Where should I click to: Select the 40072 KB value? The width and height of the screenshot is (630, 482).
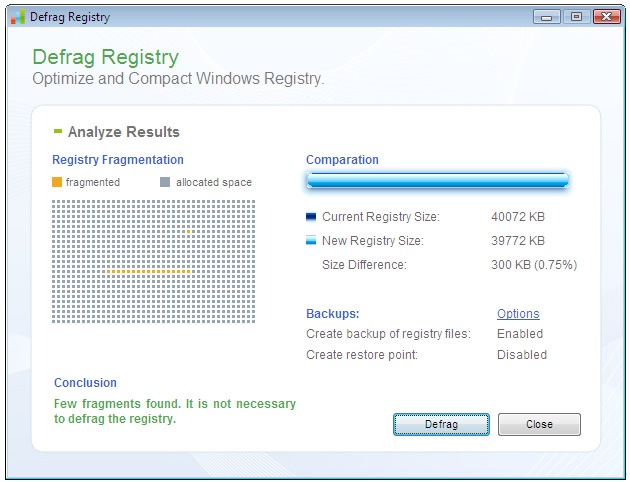[x=518, y=217]
